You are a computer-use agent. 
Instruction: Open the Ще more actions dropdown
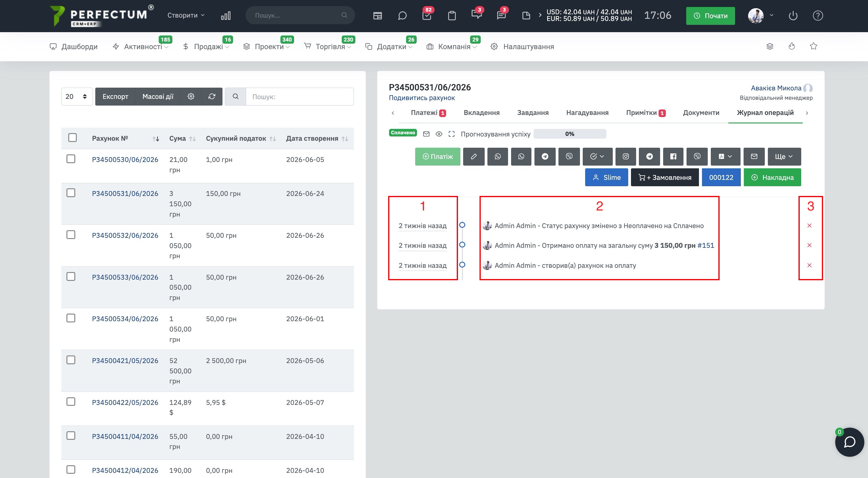click(x=784, y=157)
